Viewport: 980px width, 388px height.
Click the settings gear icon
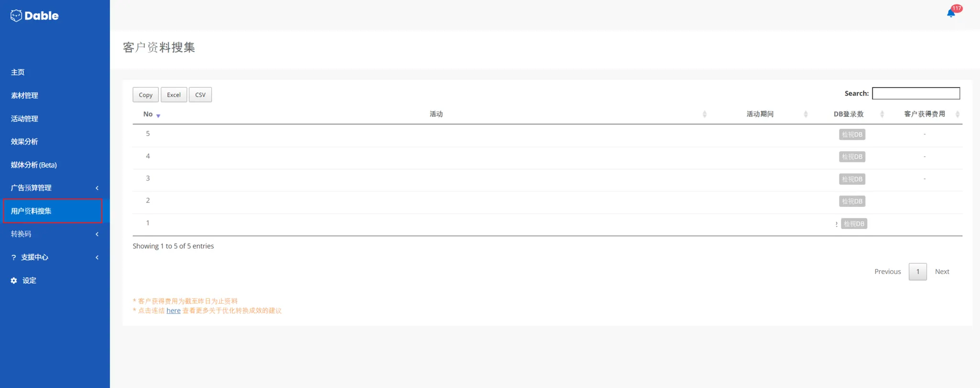coord(14,281)
